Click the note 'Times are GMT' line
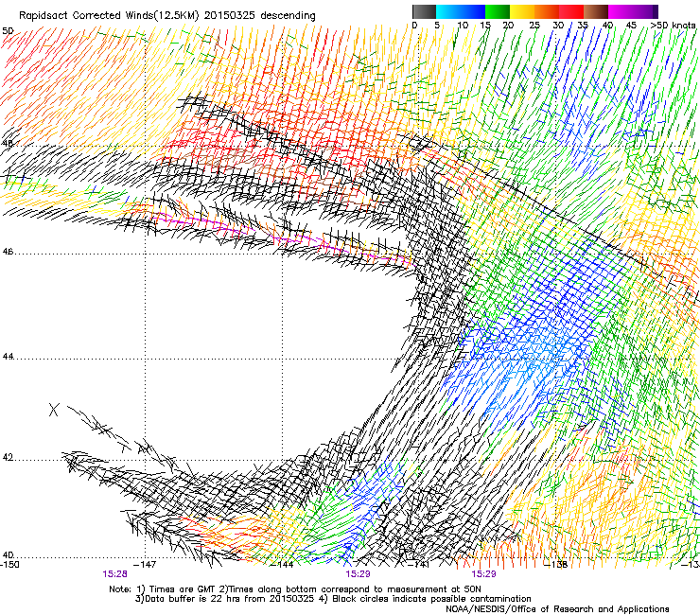 click(295, 589)
